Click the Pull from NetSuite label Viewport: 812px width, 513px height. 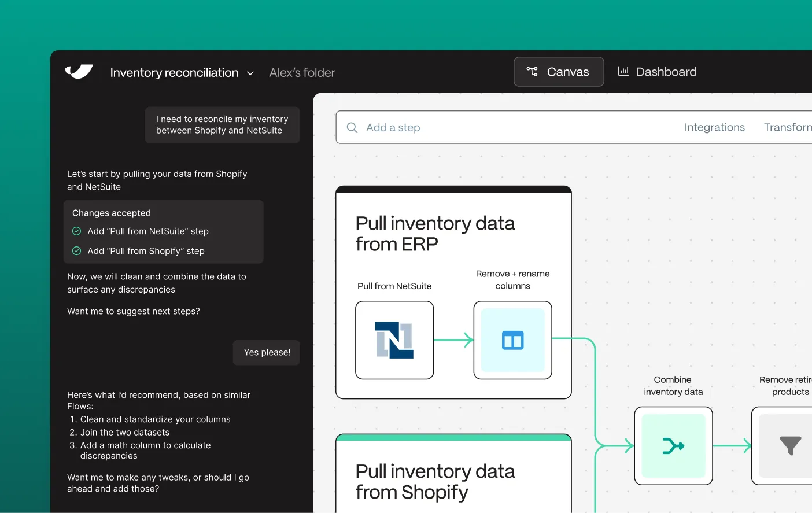click(394, 286)
